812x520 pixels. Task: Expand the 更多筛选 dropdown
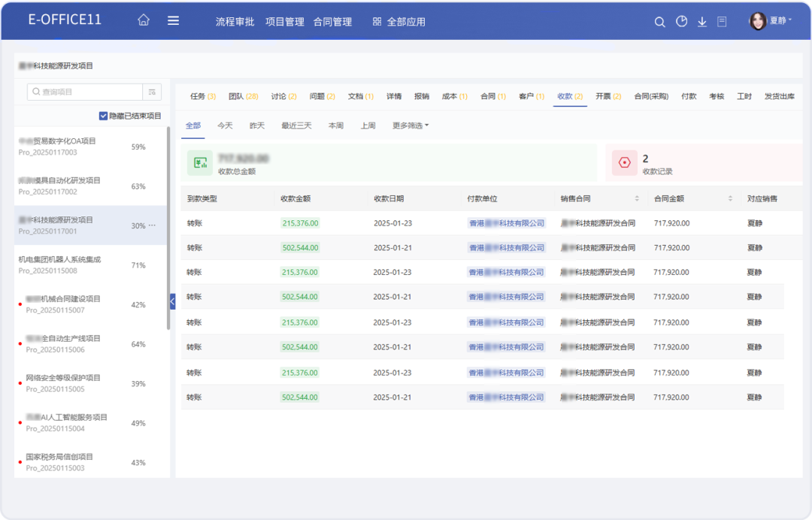click(411, 125)
